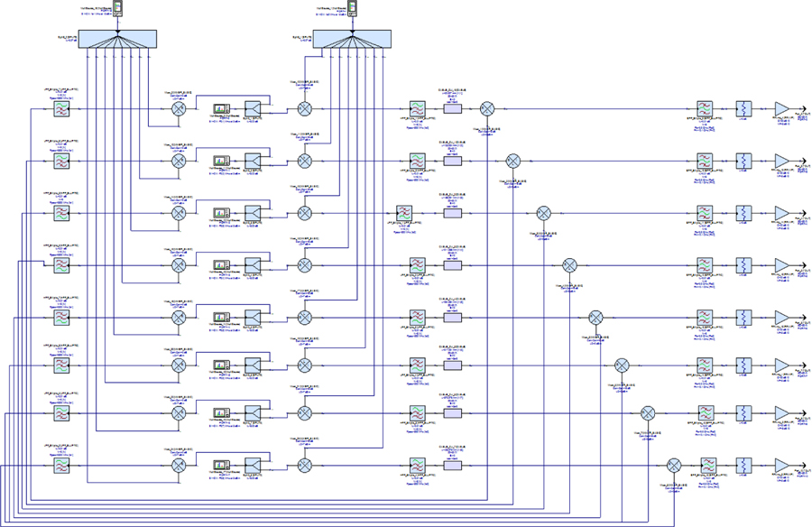Viewport: 812px width, 527px height.
Task: Select the top-left power splitter block
Action: pyautogui.click(x=117, y=39)
